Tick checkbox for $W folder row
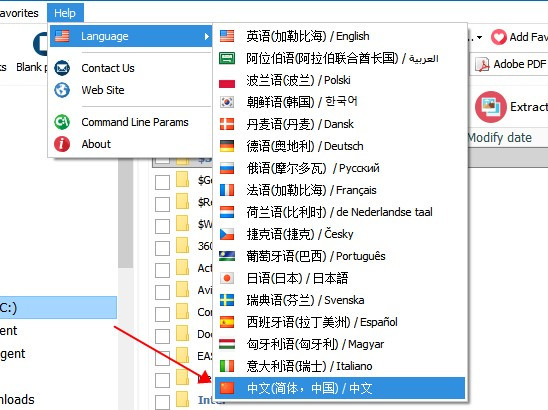 coord(163,226)
